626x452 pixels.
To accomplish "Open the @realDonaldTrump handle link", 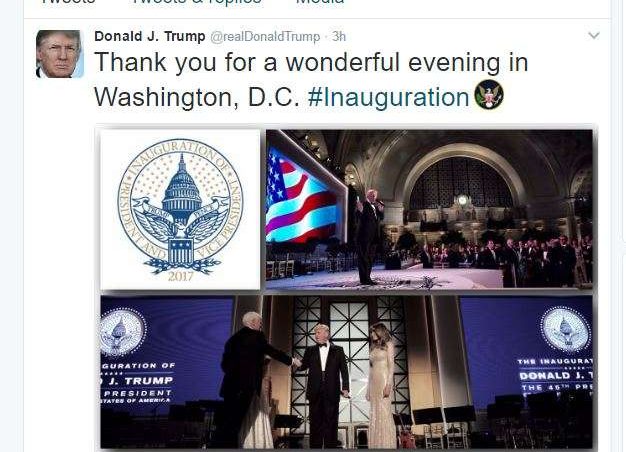I will click(x=265, y=37).
